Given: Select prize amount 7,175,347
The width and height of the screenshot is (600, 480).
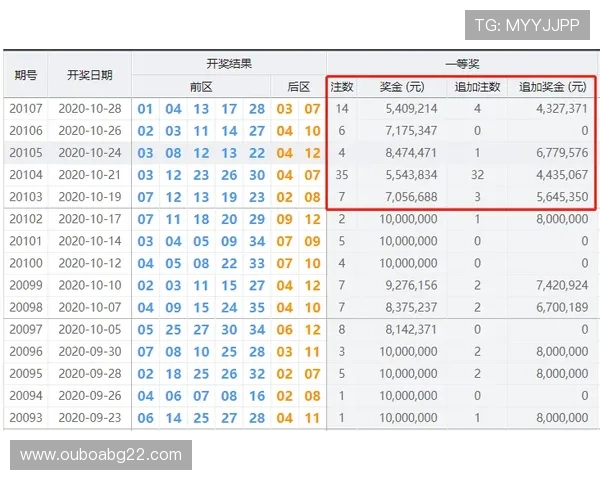Looking at the screenshot, I should pos(411,131).
